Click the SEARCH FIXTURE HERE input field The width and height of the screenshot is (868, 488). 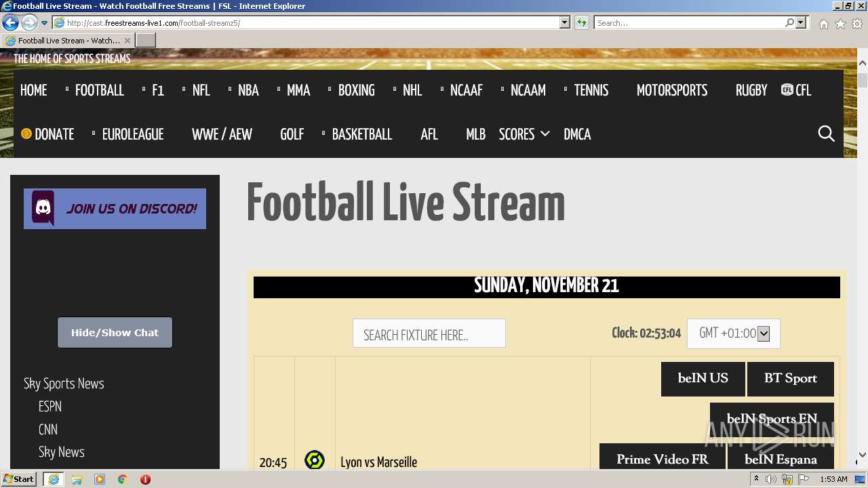tap(429, 333)
